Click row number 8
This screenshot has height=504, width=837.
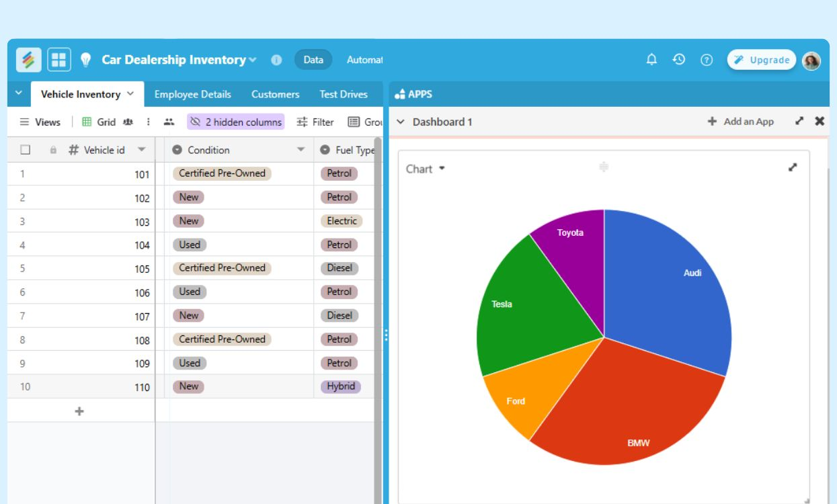coord(22,340)
